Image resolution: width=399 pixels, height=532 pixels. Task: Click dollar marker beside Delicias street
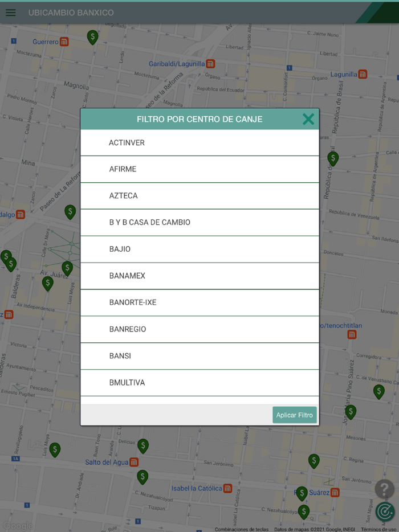point(143,446)
